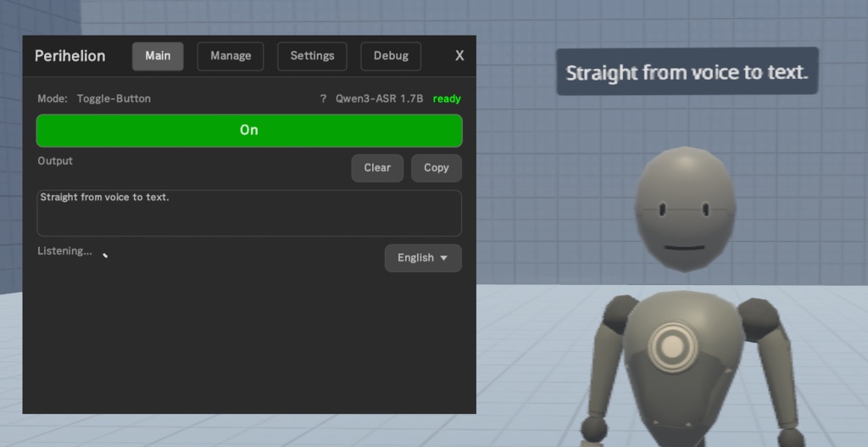Open the English language dropdown
The image size is (868, 447).
click(x=423, y=258)
